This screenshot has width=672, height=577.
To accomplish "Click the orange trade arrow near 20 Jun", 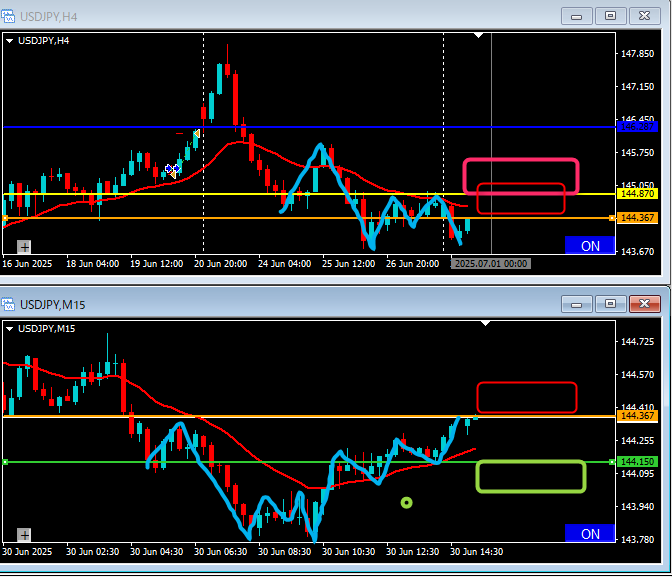I will coord(196,134).
